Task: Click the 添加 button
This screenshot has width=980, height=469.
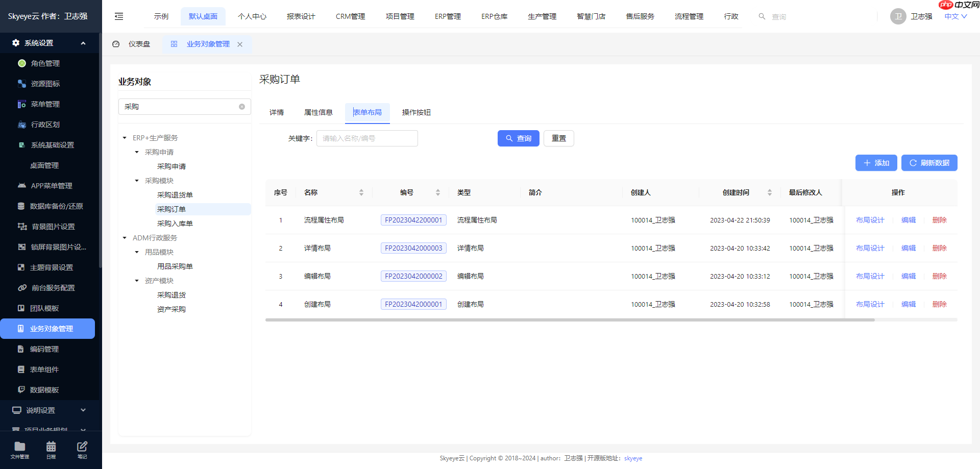Action: point(876,163)
